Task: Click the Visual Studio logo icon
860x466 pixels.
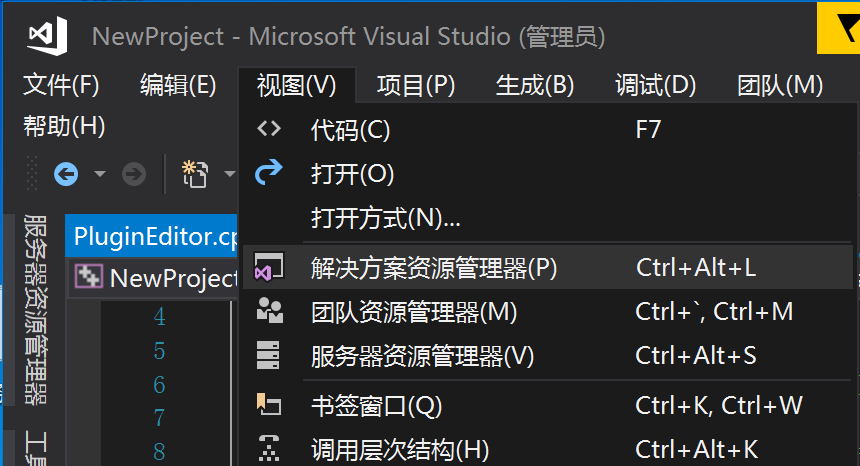Action: 47,36
